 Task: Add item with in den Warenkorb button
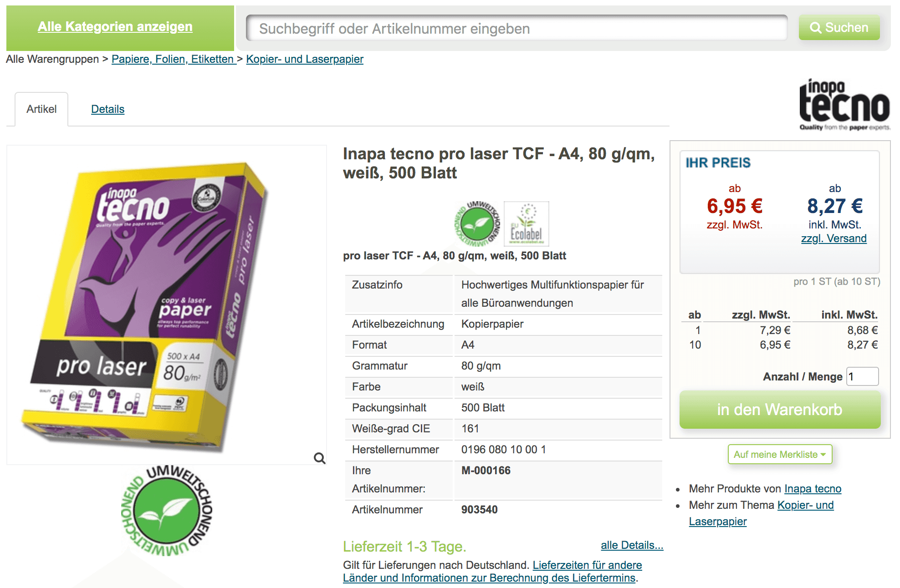tap(780, 410)
